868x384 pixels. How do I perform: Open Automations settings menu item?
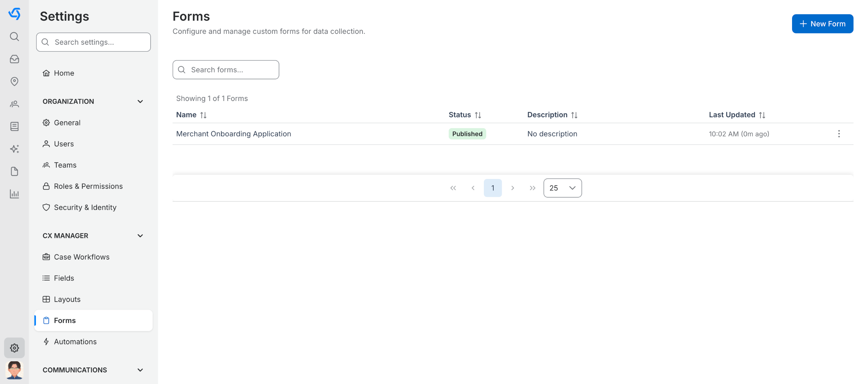tap(75, 342)
